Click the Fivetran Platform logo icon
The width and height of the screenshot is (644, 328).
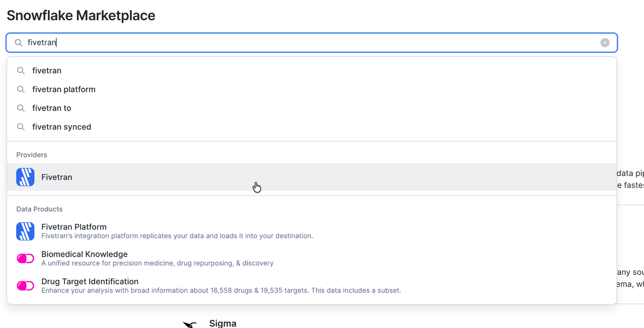click(x=25, y=231)
